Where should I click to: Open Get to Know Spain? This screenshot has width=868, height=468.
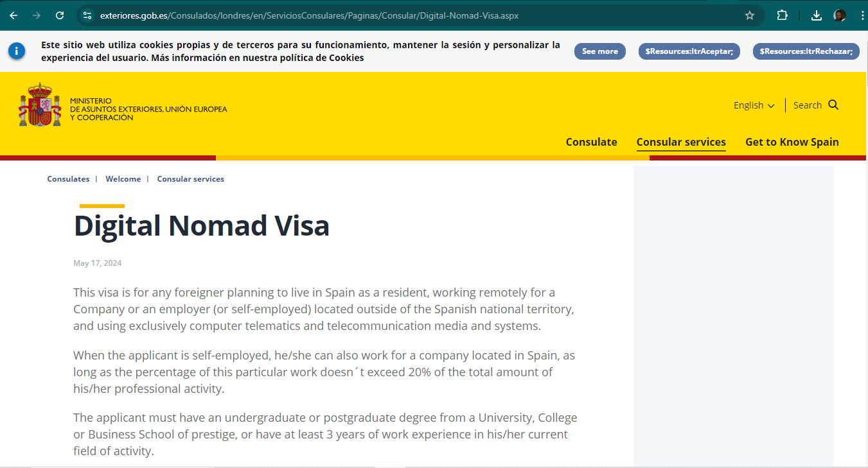pyautogui.click(x=792, y=142)
